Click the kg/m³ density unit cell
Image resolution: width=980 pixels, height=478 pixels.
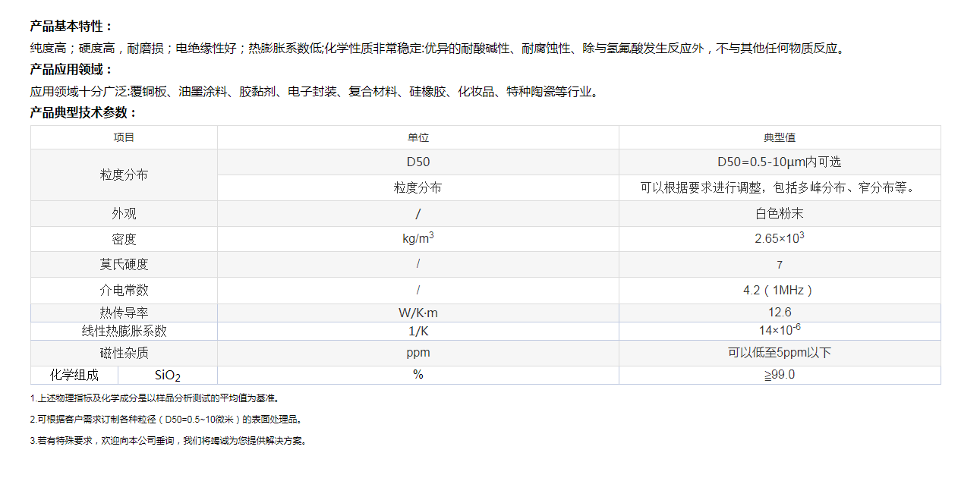(x=418, y=239)
